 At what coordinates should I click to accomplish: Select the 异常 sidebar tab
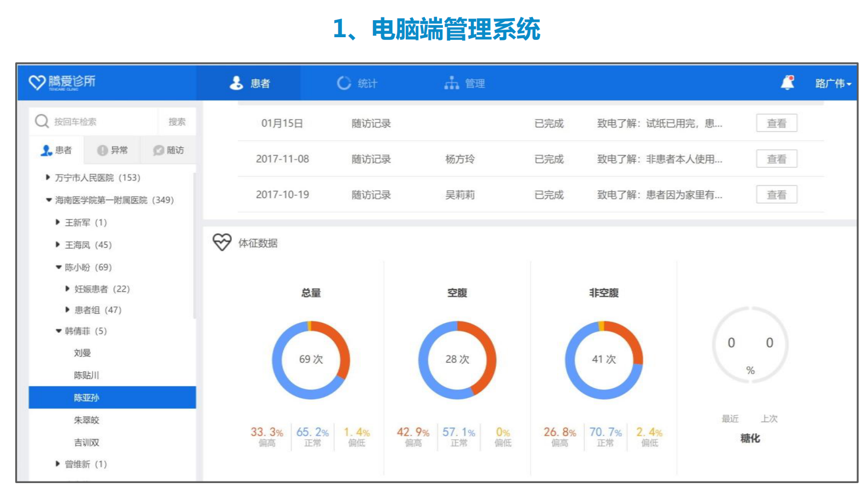(x=112, y=150)
